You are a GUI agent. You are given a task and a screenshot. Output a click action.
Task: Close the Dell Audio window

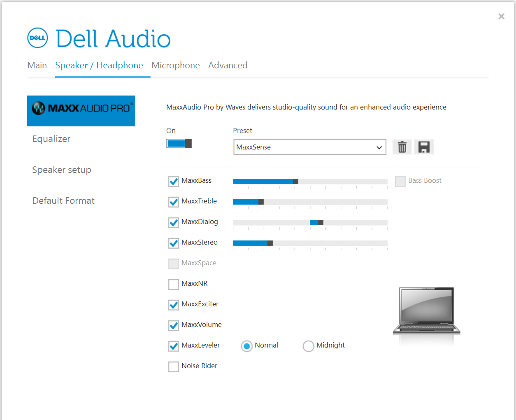click(x=501, y=16)
